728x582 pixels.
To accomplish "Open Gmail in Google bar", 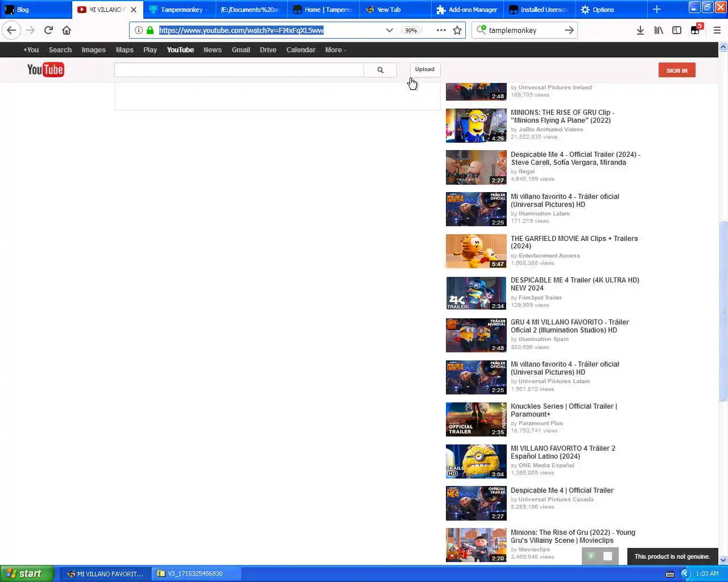I will click(241, 50).
